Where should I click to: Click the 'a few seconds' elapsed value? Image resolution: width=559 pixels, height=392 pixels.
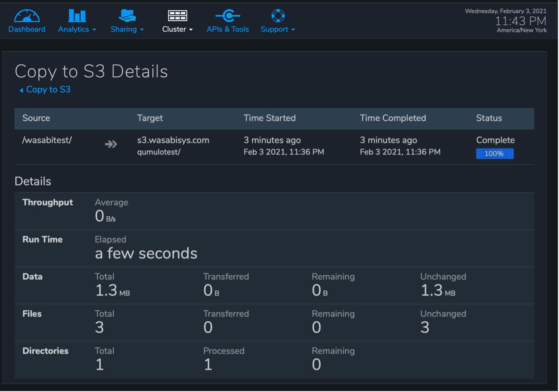[146, 253]
